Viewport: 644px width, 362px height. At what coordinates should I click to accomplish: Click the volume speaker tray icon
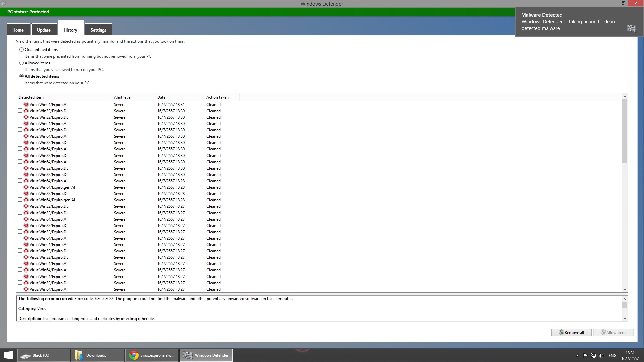[601, 356]
